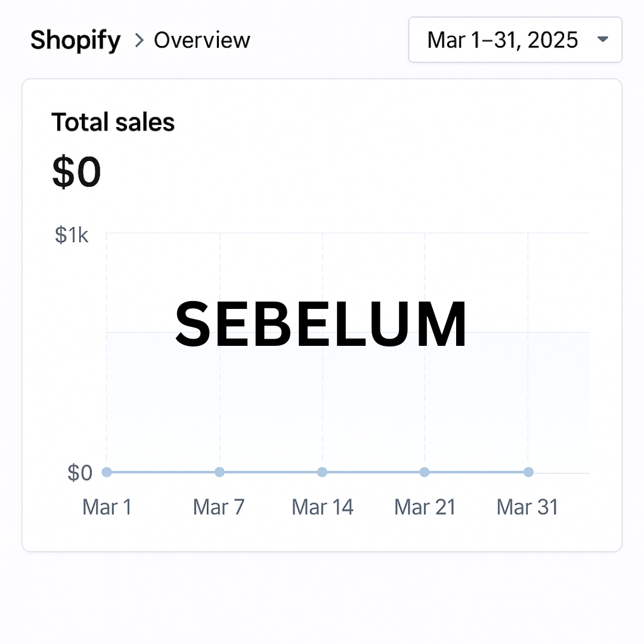The image size is (644, 644).
Task: Click the $0 total sales value
Action: (76, 171)
